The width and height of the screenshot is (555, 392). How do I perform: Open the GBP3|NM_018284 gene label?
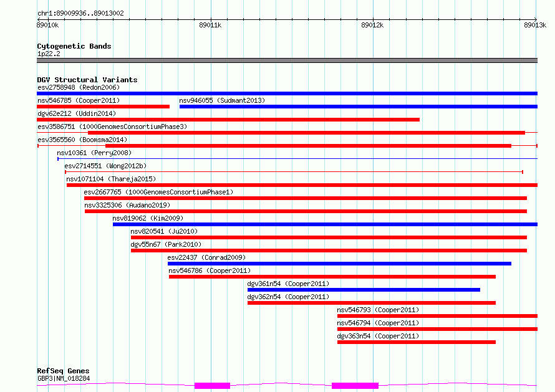pyautogui.click(x=64, y=378)
